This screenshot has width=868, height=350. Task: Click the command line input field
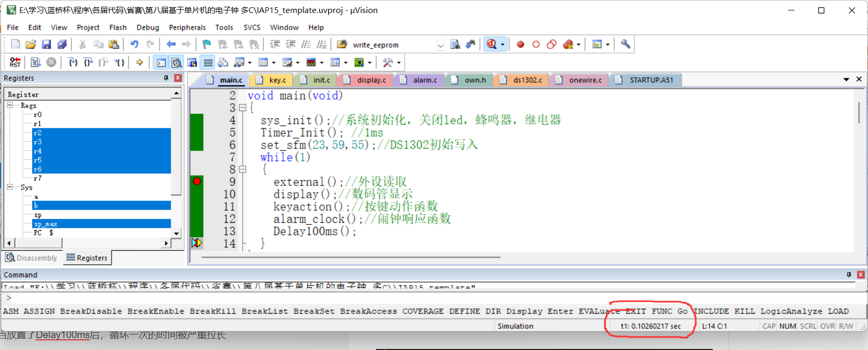[x=434, y=298]
